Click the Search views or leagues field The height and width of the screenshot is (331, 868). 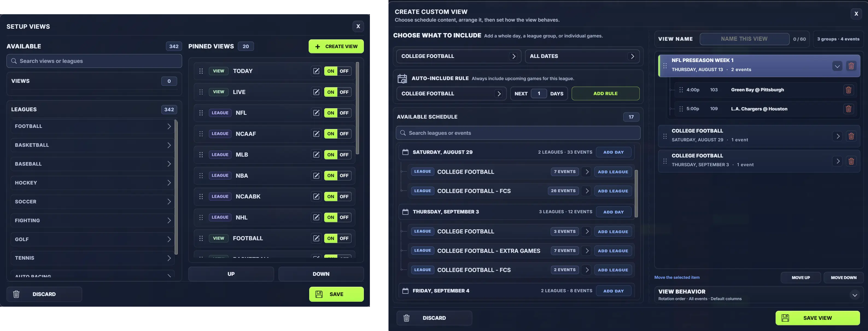coord(94,61)
